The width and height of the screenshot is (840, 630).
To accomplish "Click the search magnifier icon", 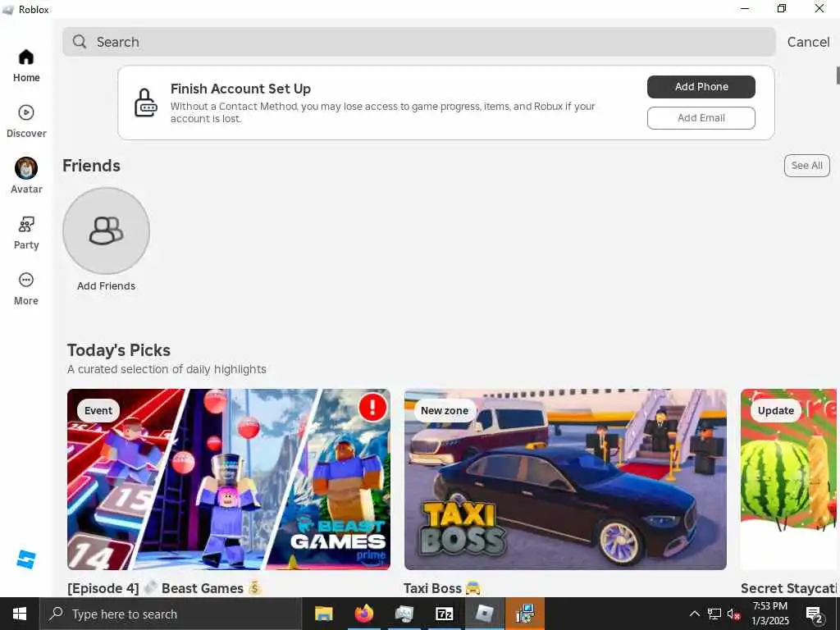I will [x=80, y=41].
